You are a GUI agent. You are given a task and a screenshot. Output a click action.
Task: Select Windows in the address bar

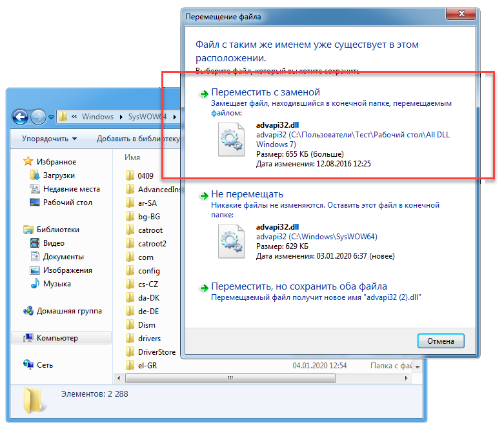97,117
